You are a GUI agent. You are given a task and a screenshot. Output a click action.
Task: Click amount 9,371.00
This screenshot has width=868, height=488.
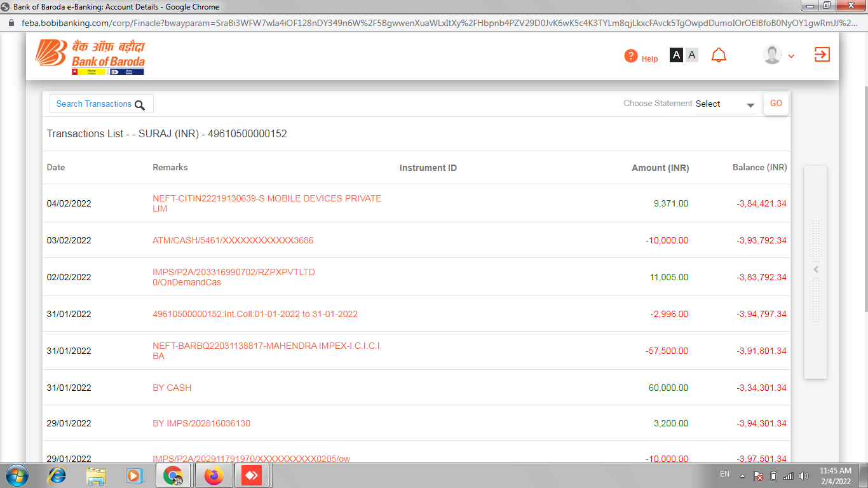tap(671, 204)
